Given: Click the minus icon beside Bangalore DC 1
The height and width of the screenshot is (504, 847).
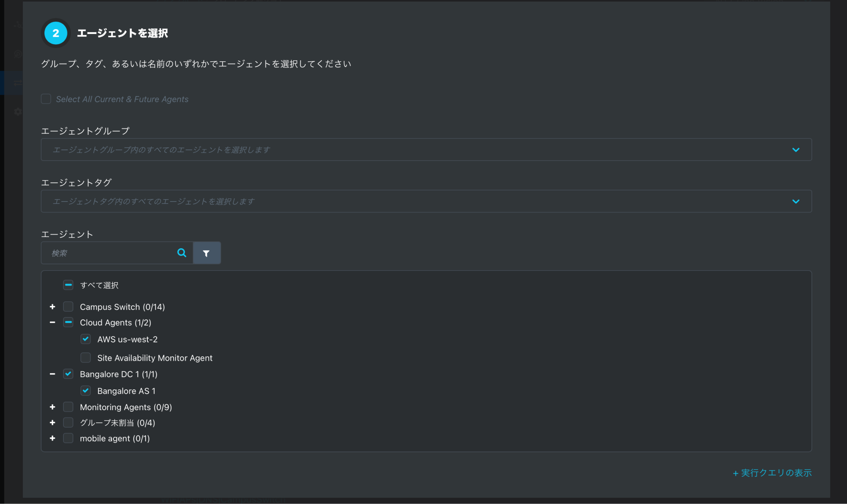Looking at the screenshot, I should [x=52, y=374].
